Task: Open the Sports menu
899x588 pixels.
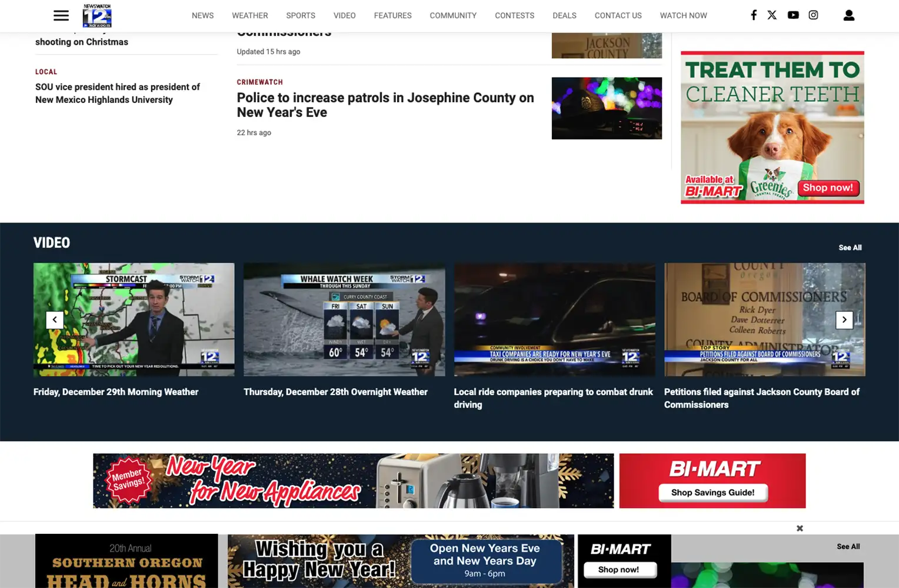Action: click(301, 15)
